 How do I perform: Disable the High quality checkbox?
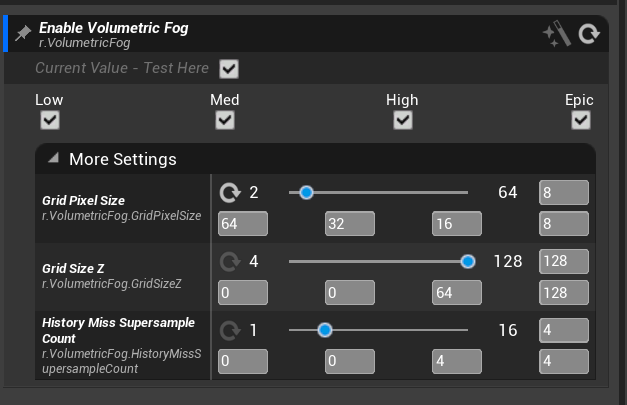pos(403,120)
